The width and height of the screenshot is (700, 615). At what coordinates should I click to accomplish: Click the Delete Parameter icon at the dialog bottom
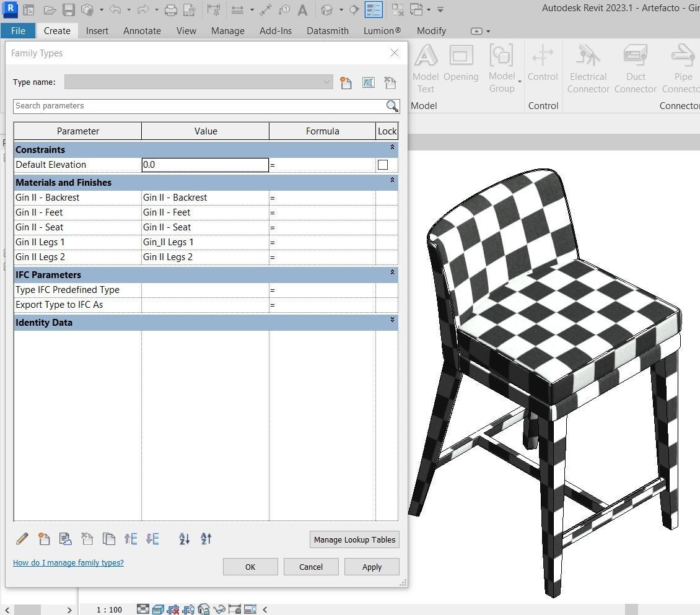[x=87, y=539]
